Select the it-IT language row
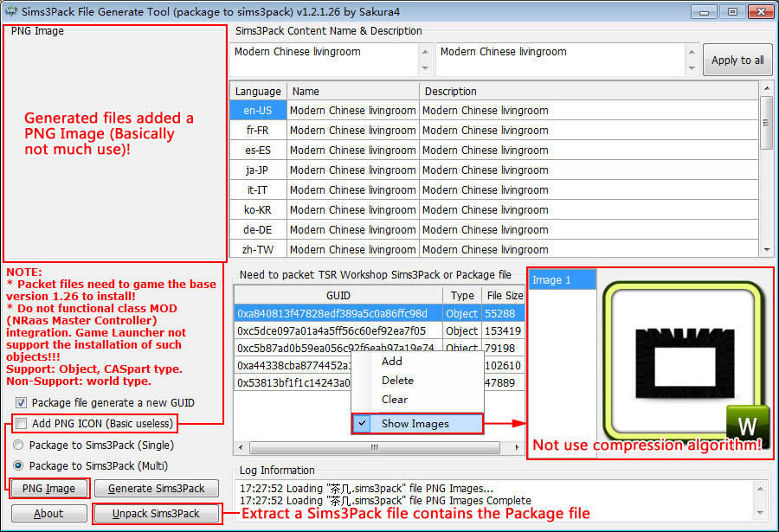779x532 pixels. point(494,189)
